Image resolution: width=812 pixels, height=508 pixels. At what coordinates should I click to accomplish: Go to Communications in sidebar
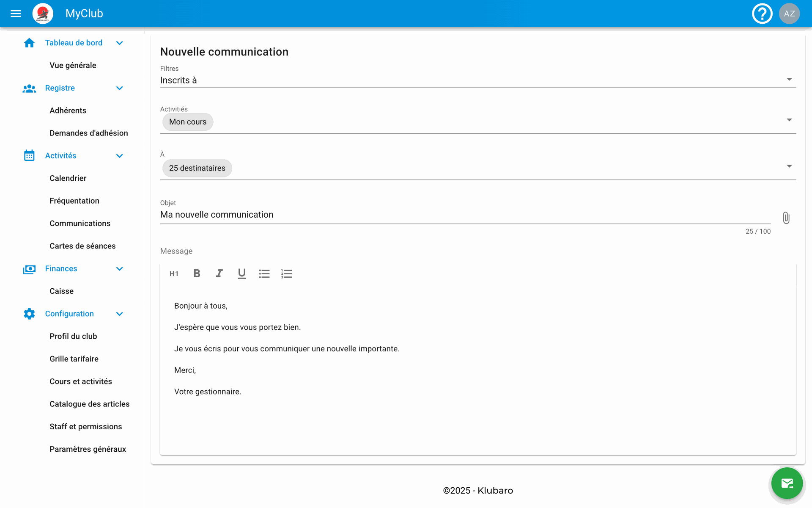tap(80, 224)
